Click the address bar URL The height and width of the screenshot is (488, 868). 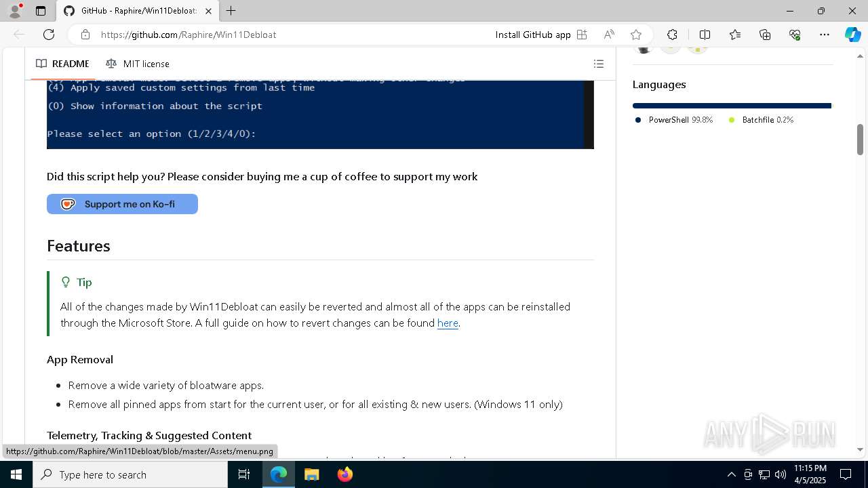(x=189, y=35)
